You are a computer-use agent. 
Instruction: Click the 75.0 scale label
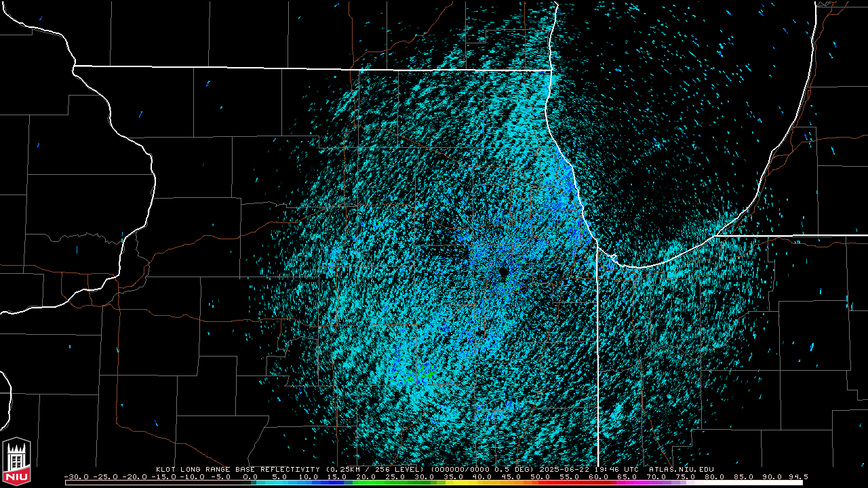687,476
